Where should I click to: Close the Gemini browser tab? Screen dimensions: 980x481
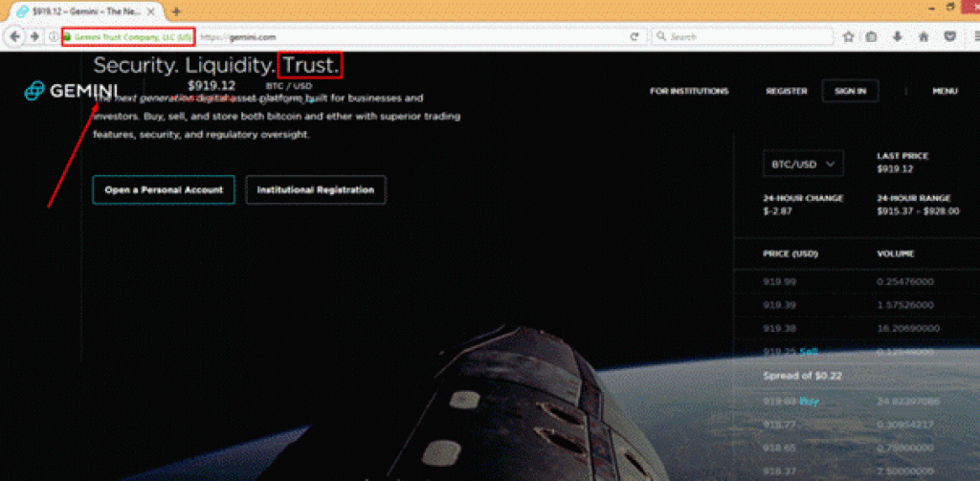150,11
